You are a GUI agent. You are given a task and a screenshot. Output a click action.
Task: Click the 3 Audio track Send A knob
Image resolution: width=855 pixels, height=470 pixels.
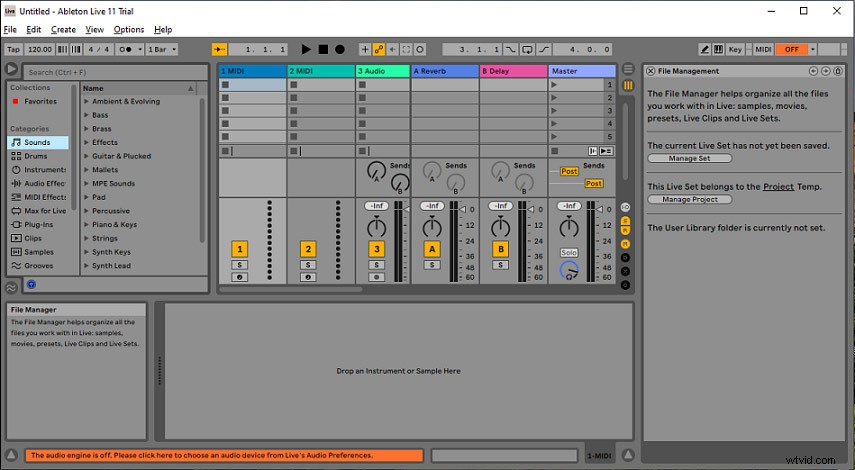(376, 171)
